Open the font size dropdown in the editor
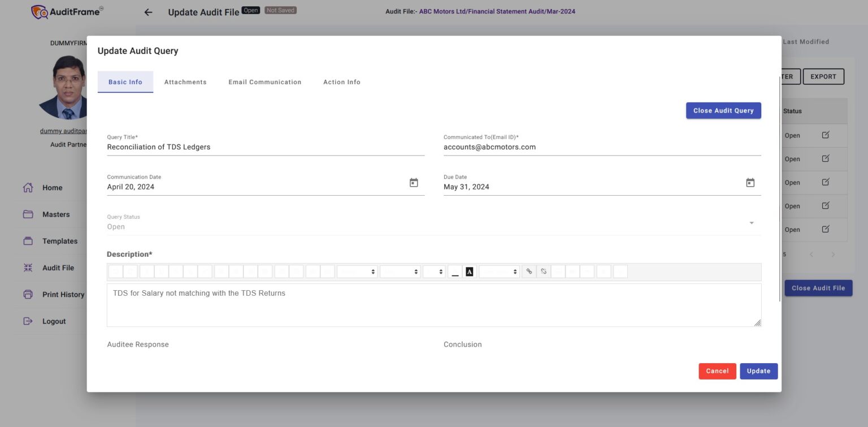 pyautogui.click(x=434, y=271)
